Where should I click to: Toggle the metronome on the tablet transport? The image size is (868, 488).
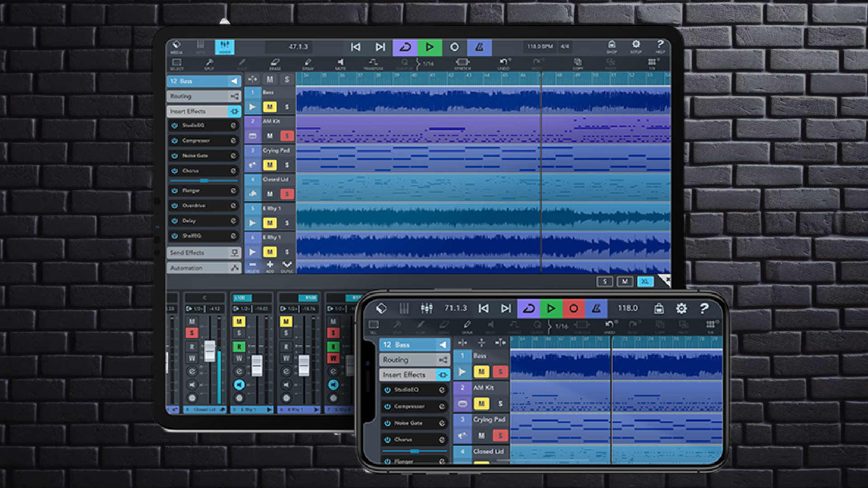point(479,47)
